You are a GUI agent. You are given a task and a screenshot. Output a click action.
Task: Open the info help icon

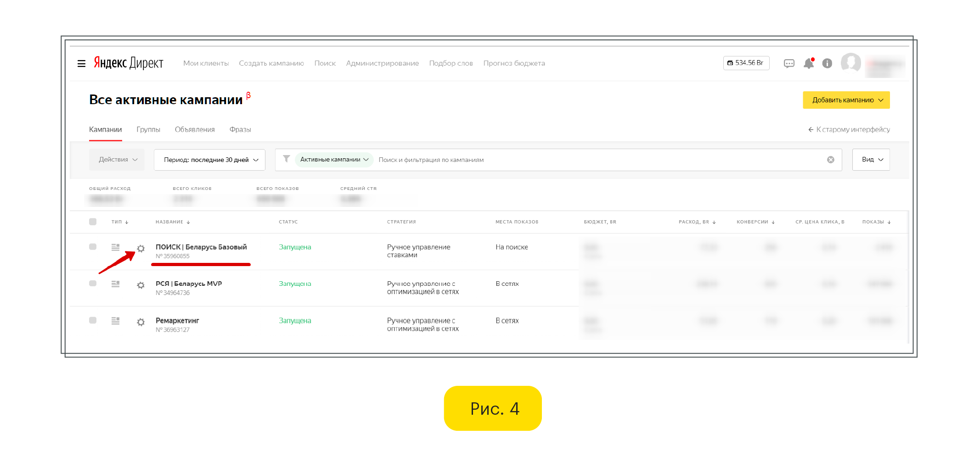(827, 64)
